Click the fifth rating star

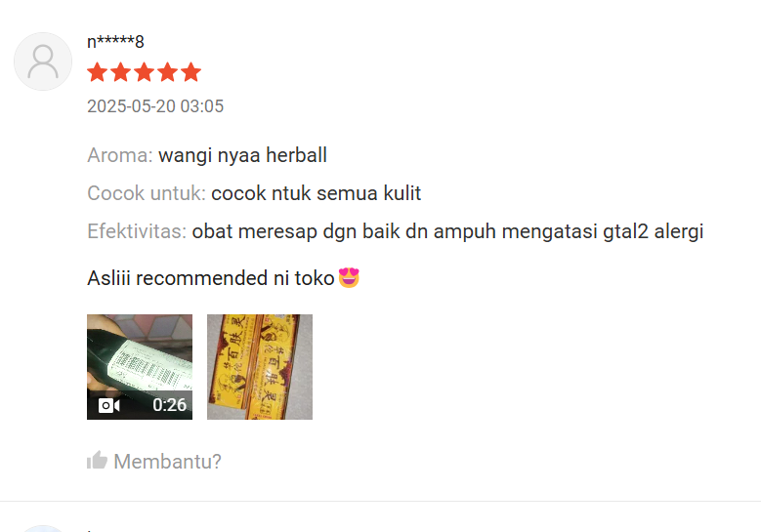tap(190, 72)
